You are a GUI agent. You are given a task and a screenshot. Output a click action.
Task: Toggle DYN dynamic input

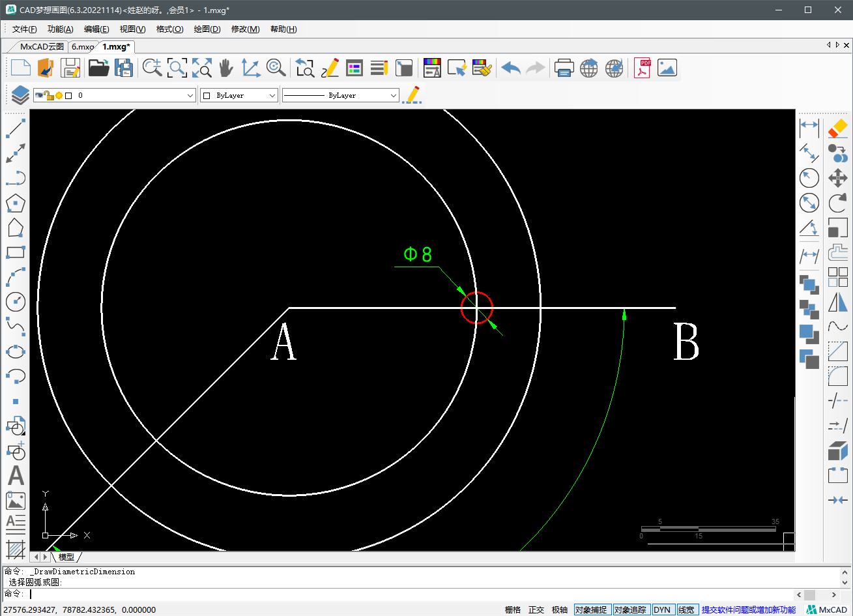pyautogui.click(x=662, y=610)
